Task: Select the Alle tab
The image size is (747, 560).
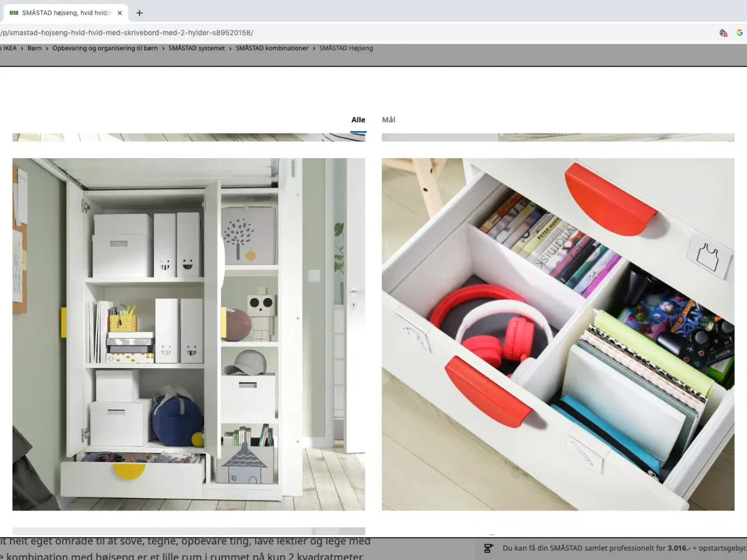Action: coord(358,120)
